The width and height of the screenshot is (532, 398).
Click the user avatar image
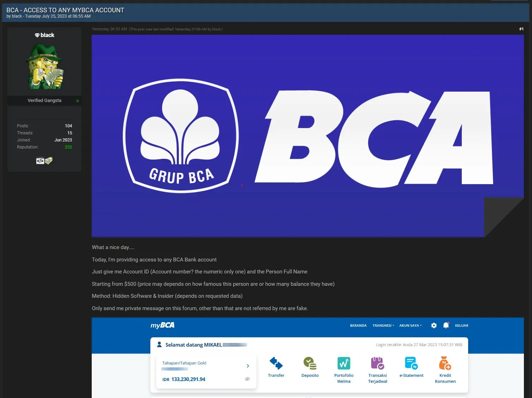click(44, 66)
